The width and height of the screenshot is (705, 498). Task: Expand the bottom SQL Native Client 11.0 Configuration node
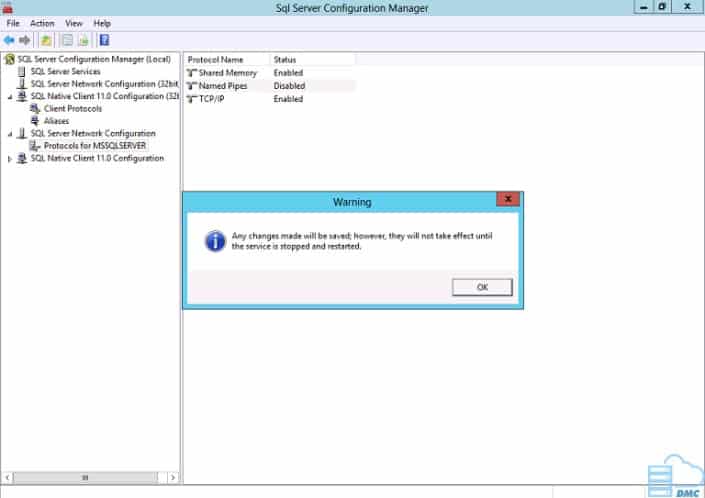(9, 159)
